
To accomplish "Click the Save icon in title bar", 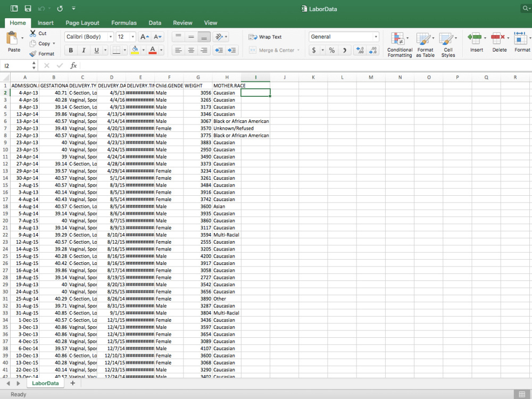I will click(28, 9).
